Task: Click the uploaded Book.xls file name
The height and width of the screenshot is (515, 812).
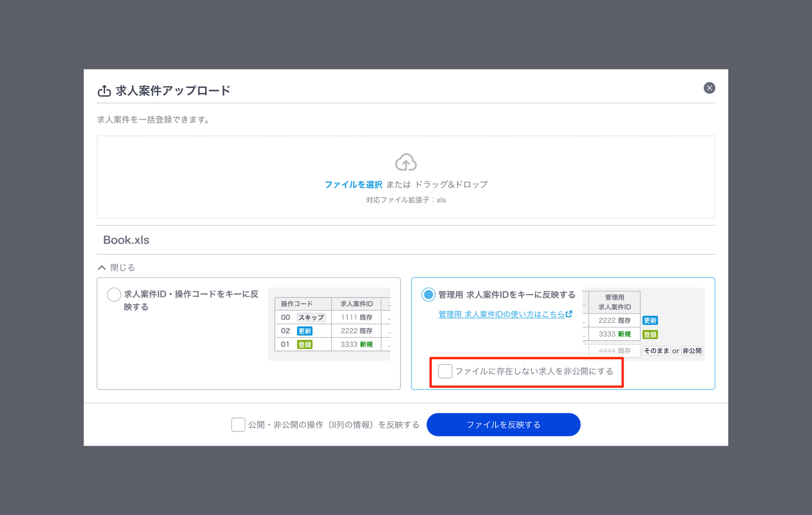Action: (126, 240)
